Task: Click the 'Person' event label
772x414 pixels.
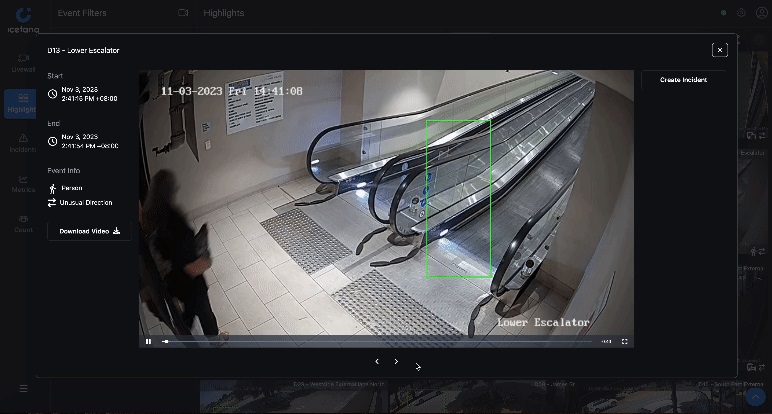Action: pos(72,188)
